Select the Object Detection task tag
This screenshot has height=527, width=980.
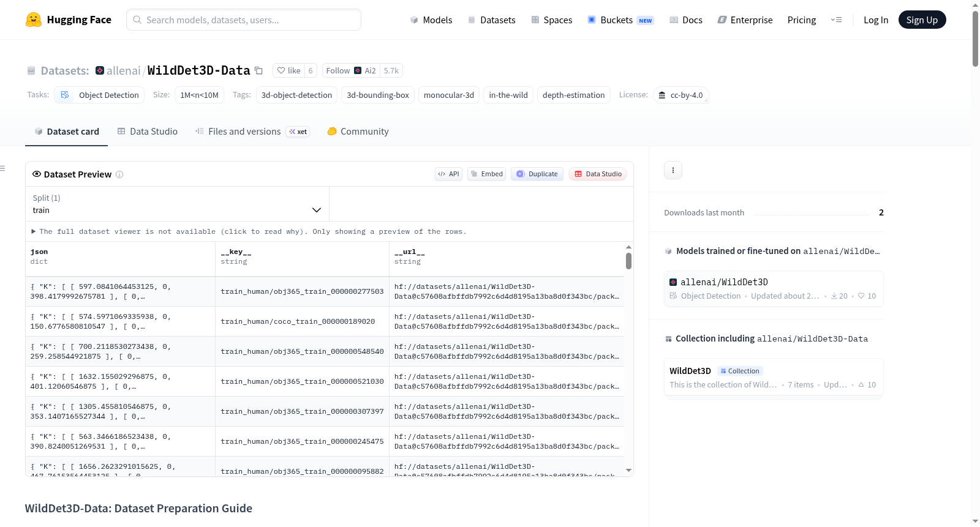coord(99,95)
